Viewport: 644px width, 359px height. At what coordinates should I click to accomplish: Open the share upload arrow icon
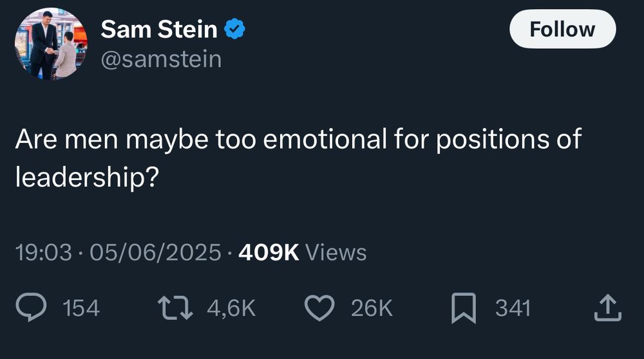coord(607,308)
